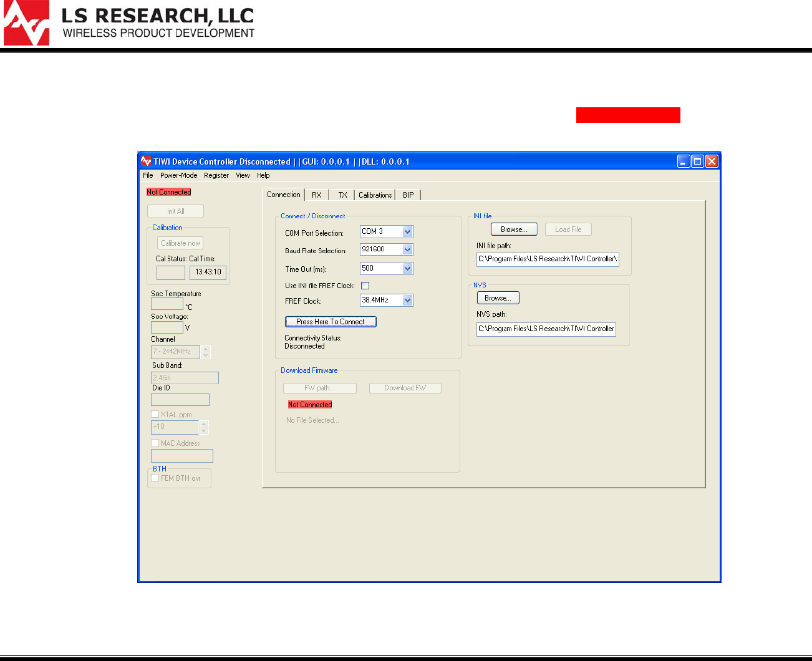Click the Calibrate now button
812x661 pixels.
point(180,243)
